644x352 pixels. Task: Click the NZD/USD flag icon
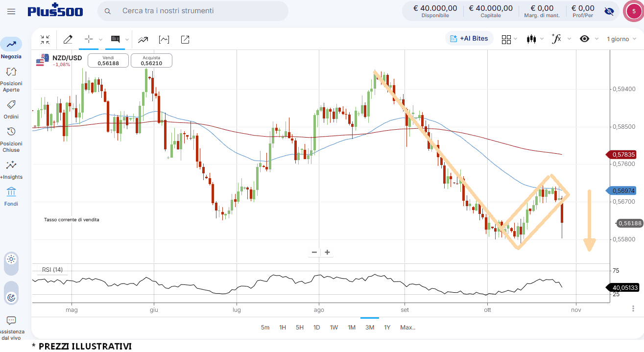click(x=42, y=60)
